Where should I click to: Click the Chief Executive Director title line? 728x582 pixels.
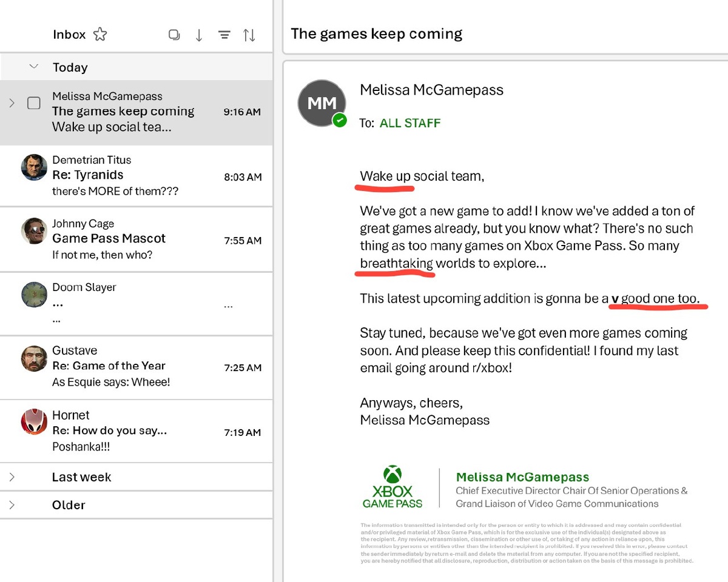(x=572, y=490)
